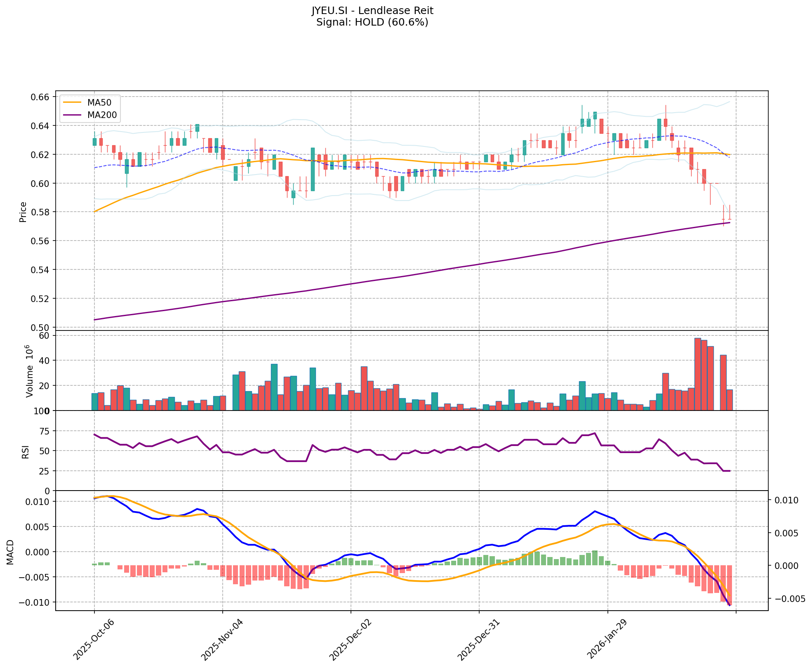The height and width of the screenshot is (668, 812).
Task: Click the tallest red volume bar
Action: point(697,373)
